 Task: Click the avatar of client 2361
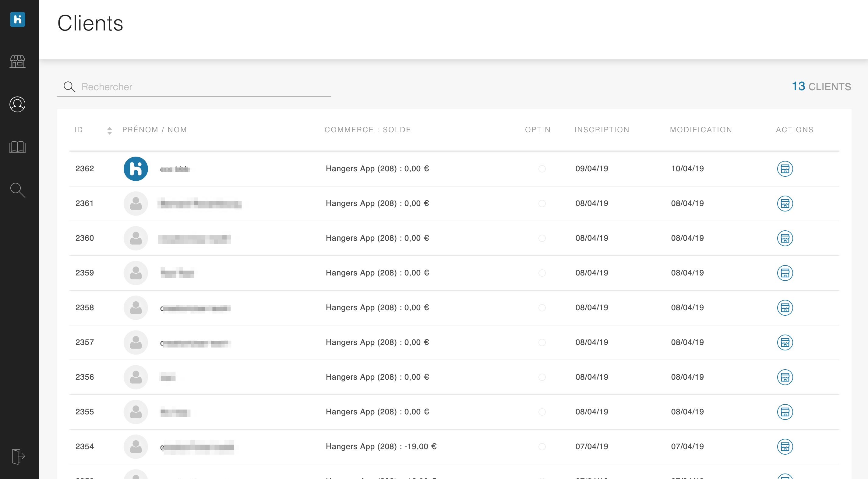[136, 203]
